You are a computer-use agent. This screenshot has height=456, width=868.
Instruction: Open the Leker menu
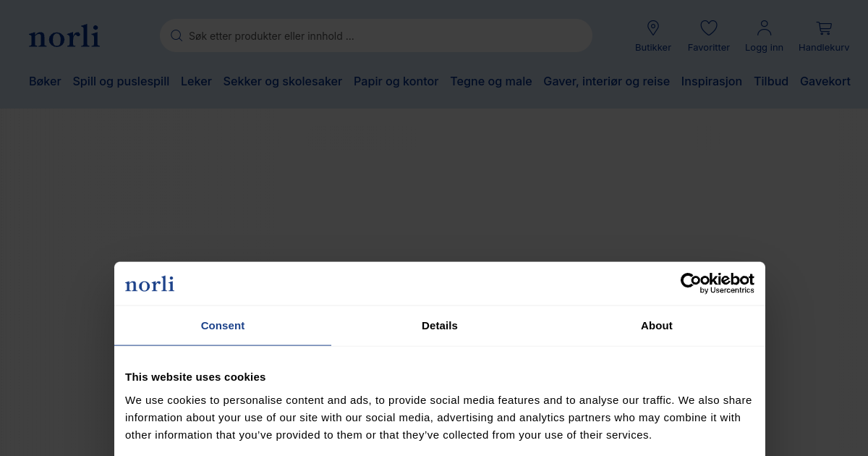pyautogui.click(x=196, y=81)
